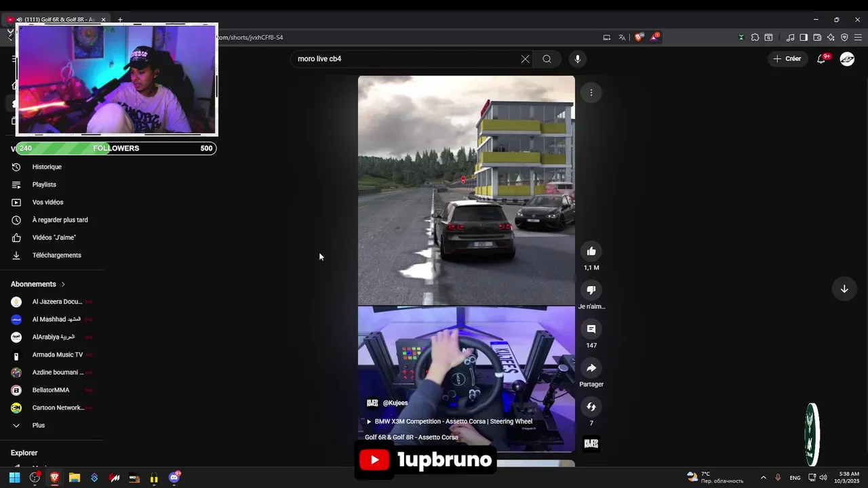Open Discord from taskbar
This screenshot has width=868, height=488.
[174, 478]
